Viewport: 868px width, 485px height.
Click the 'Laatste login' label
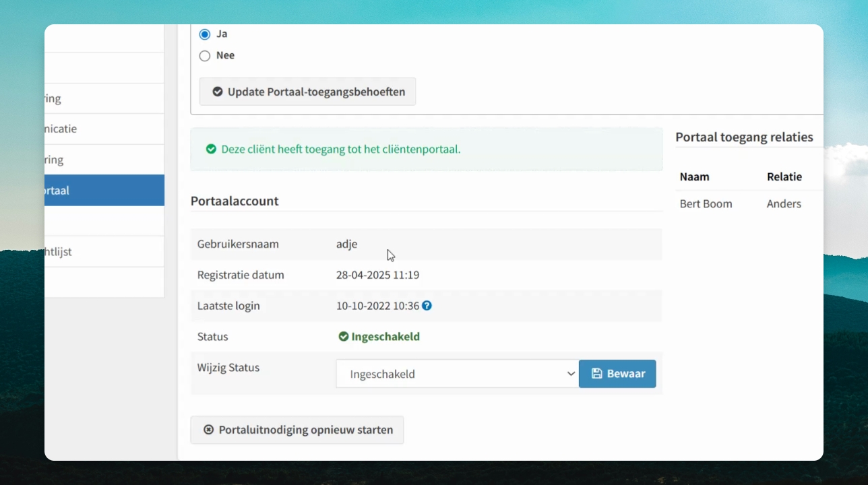(x=228, y=306)
